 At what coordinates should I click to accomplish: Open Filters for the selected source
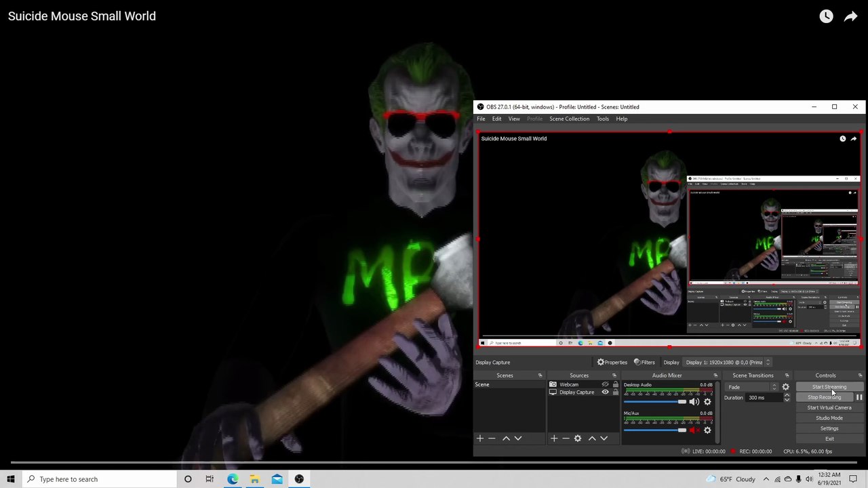[644, 362]
